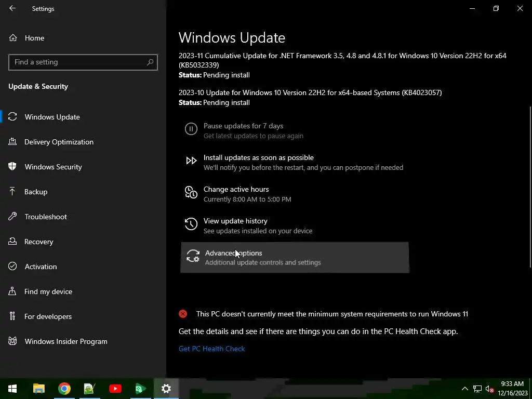Click the Activation checkmark circle icon
The width and height of the screenshot is (532, 399).
coord(12,267)
